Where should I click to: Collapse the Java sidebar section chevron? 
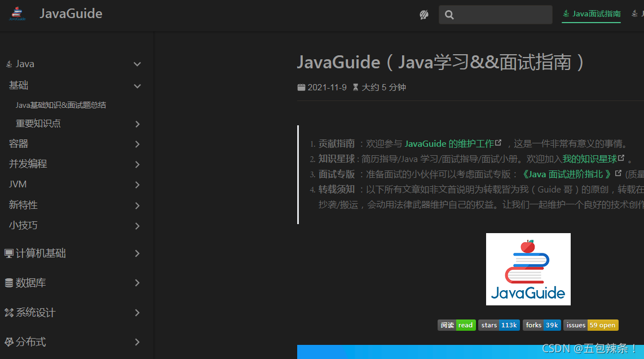click(137, 64)
